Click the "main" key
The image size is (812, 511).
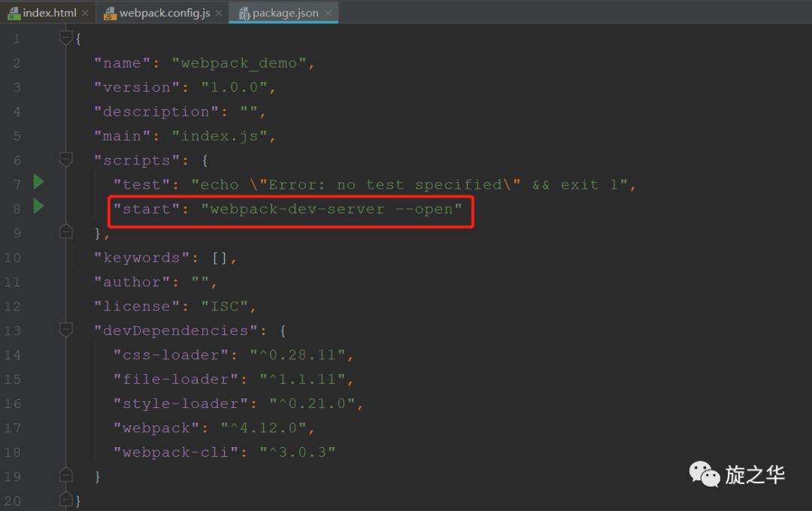pyautogui.click(x=123, y=136)
